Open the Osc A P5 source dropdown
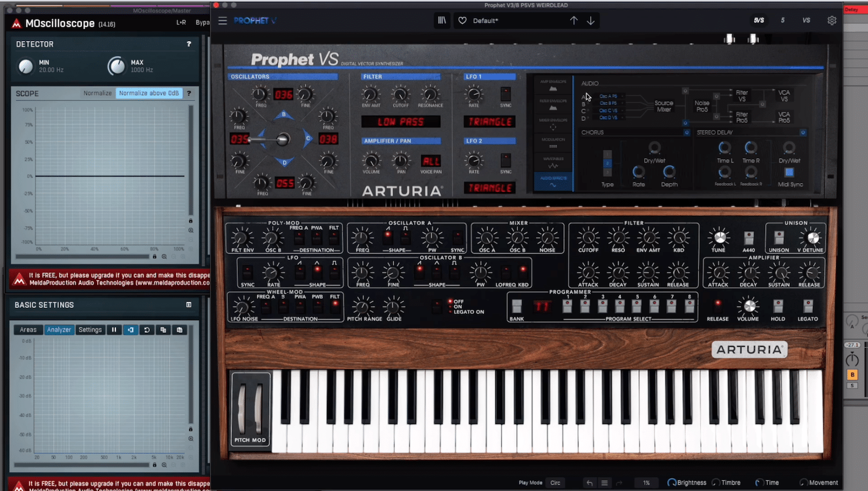Viewport: 868px width, 491px height. 608,96
